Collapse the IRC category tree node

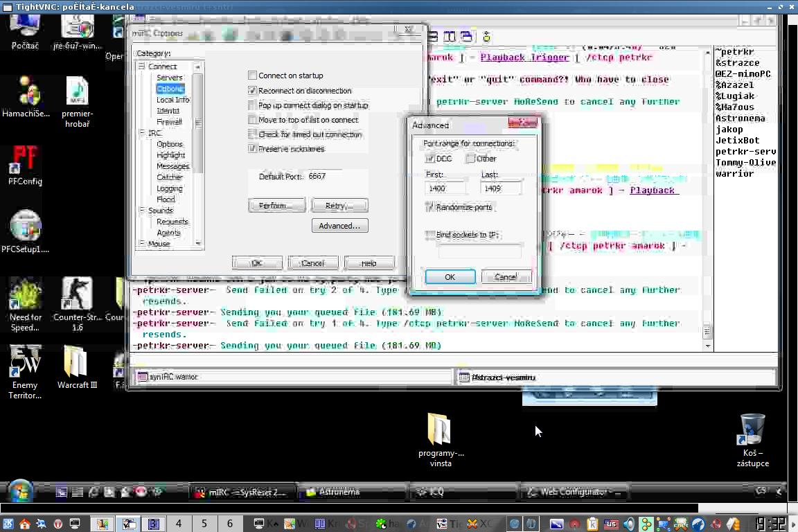[x=142, y=132]
